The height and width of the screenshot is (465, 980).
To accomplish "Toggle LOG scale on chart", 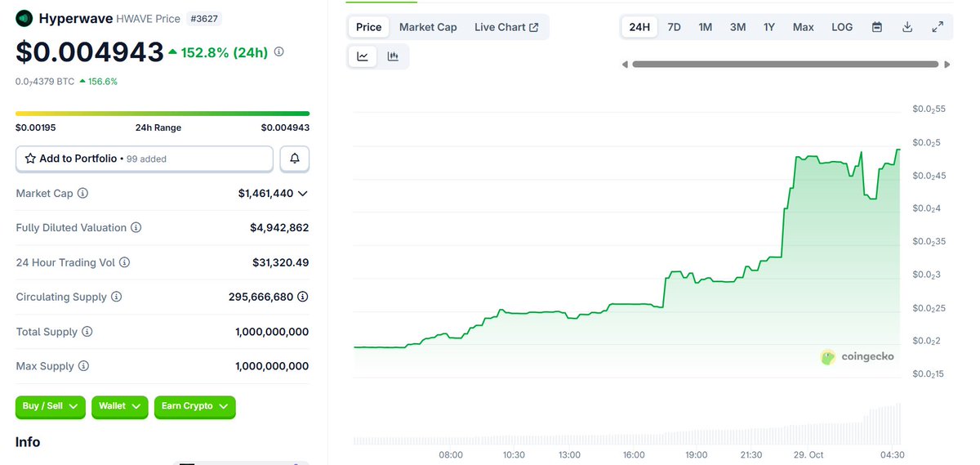I will click(842, 27).
